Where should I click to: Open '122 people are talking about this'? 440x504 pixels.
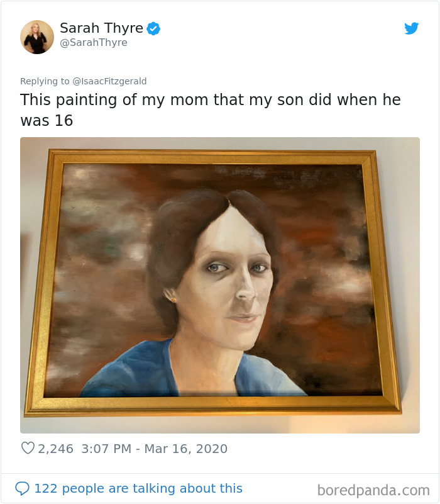tap(138, 488)
